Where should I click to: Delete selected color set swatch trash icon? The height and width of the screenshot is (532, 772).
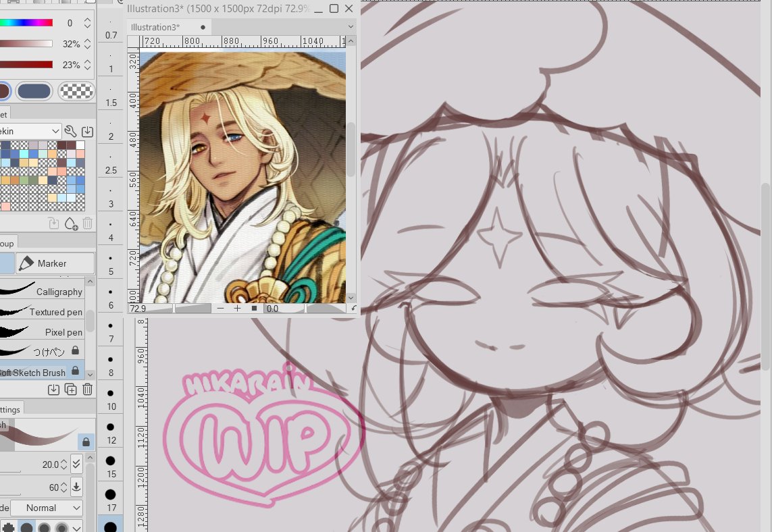coord(88,223)
